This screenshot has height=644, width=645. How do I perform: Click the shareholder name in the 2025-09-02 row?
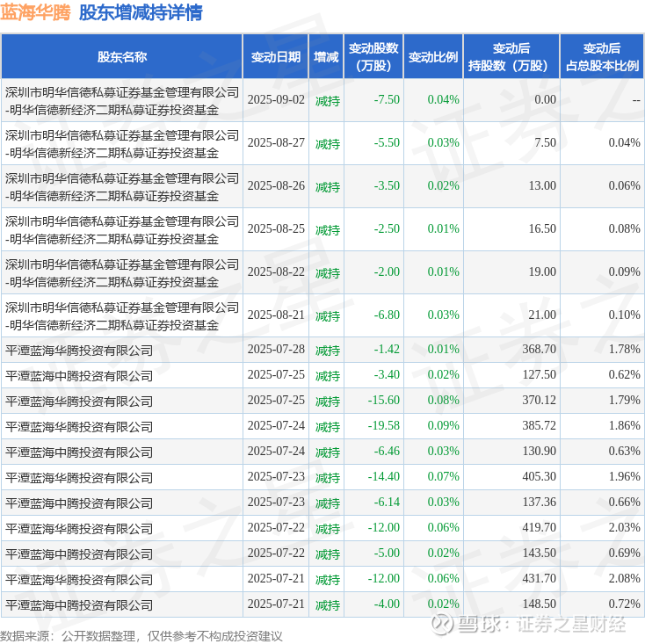(122, 101)
